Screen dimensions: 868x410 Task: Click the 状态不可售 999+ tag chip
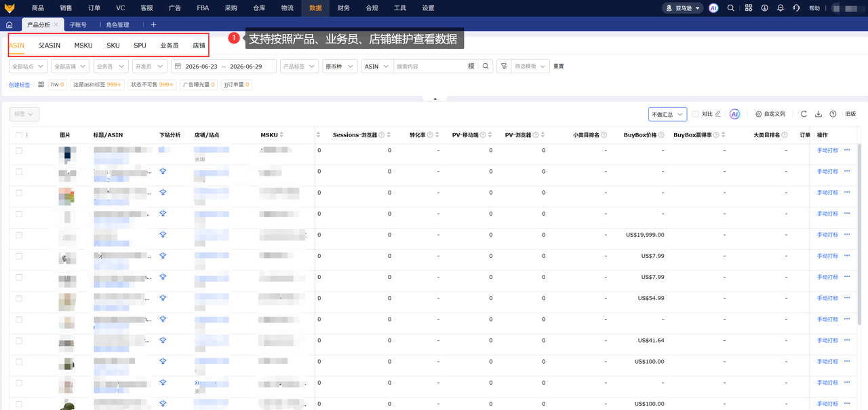[153, 85]
